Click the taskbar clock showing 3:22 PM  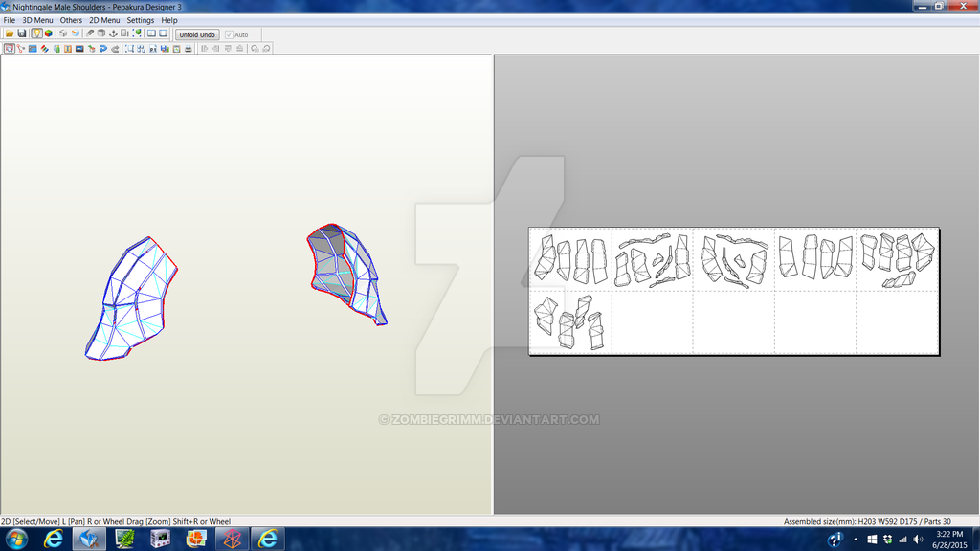point(949,540)
